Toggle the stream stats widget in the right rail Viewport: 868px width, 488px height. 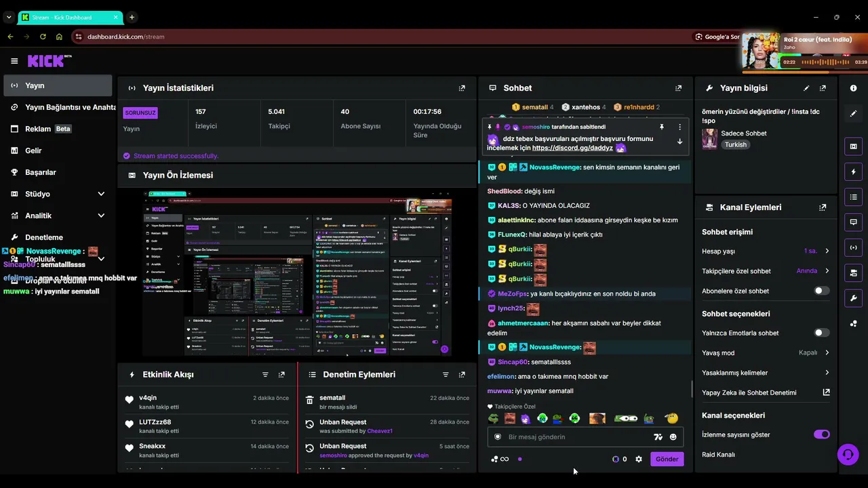(853, 247)
